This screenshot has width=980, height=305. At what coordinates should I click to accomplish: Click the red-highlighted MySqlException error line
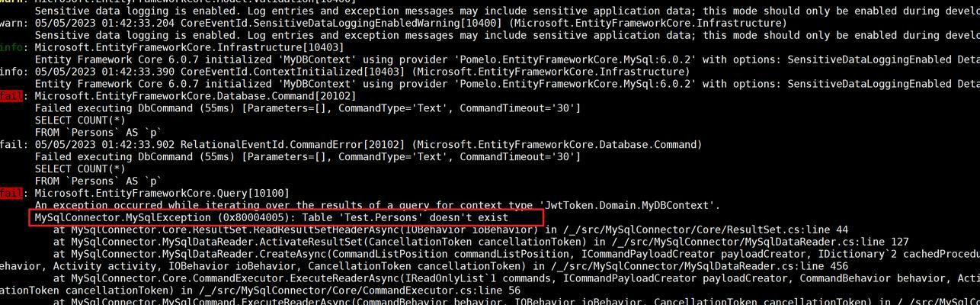coord(287,217)
